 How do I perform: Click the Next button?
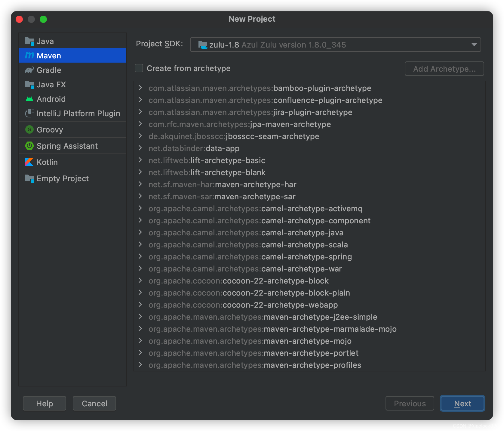(x=462, y=403)
